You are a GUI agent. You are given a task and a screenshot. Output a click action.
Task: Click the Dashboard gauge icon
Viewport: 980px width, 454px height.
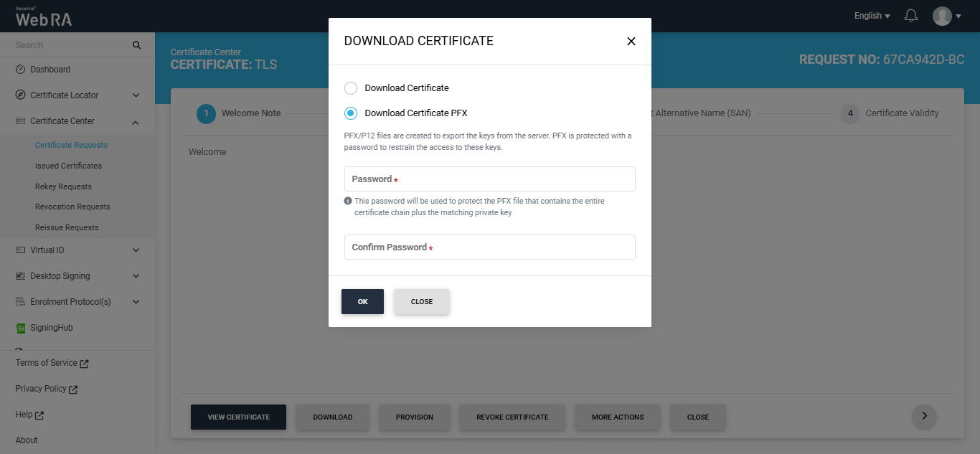pyautogui.click(x=21, y=70)
